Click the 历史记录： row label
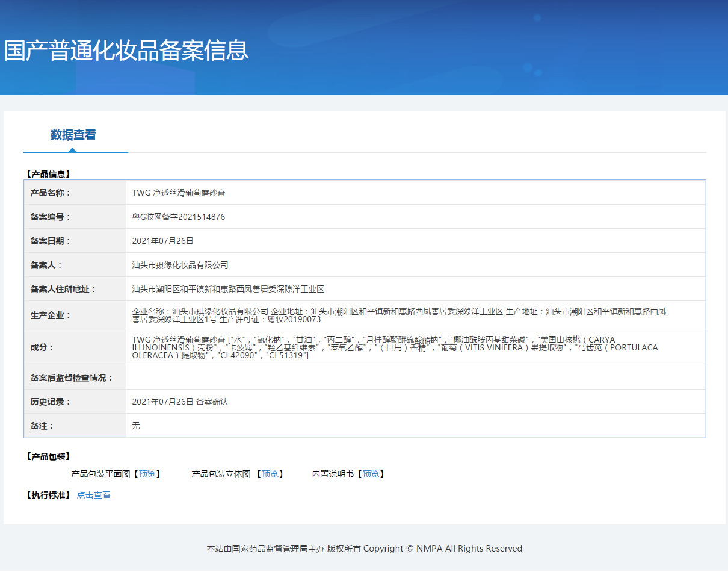 tap(51, 402)
